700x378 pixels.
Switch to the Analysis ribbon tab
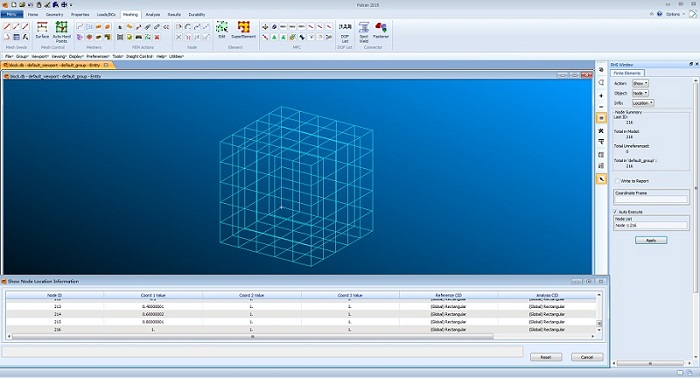tap(152, 14)
